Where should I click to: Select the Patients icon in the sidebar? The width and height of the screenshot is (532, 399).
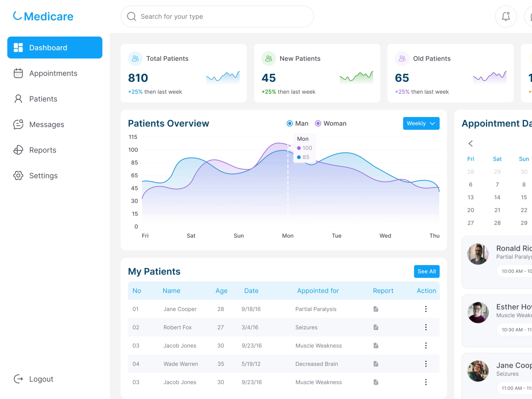[19, 99]
